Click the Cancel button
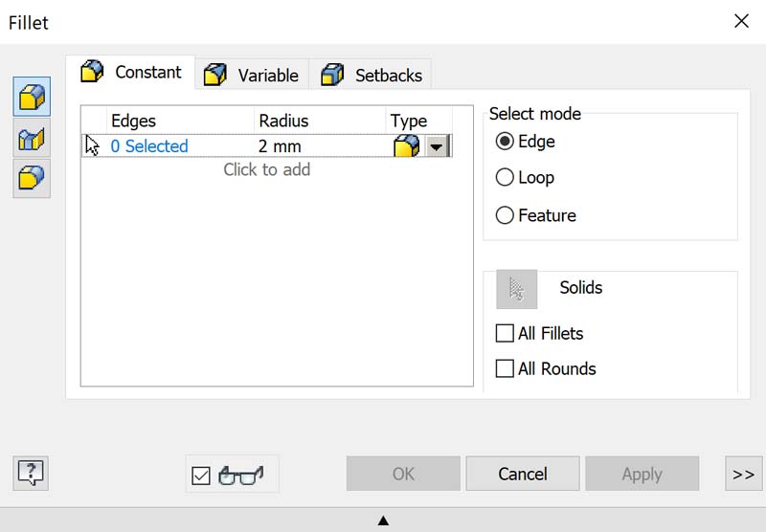 pos(523,474)
